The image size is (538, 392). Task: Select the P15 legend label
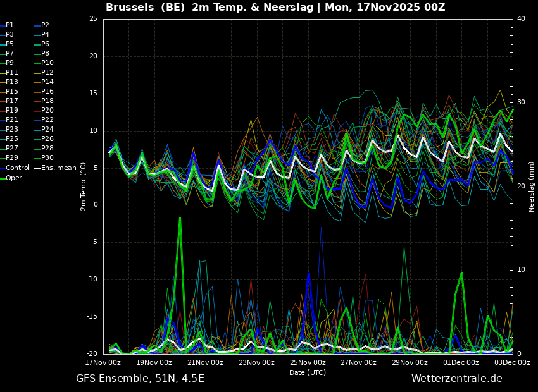coord(12,92)
